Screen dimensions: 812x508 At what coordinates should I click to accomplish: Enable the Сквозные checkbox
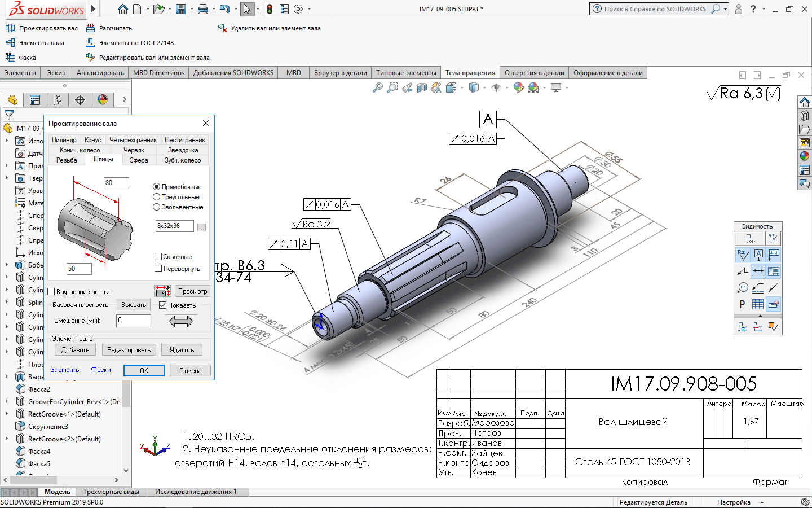tap(158, 257)
